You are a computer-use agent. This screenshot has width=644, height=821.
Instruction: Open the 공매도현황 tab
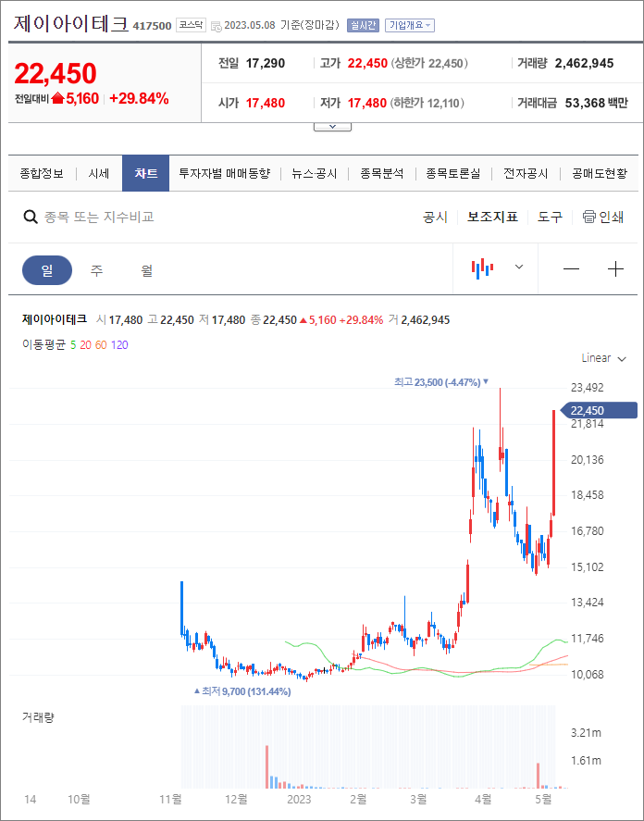[x=600, y=173]
